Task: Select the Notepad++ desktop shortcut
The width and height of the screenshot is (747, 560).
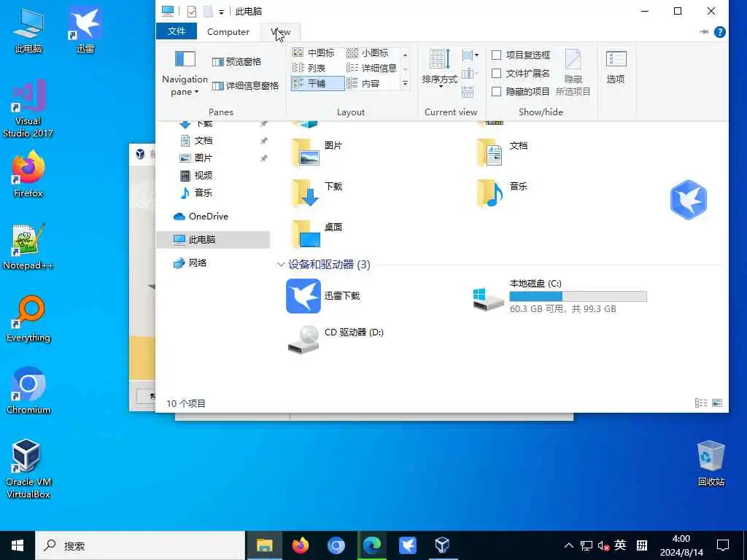Action: point(28,246)
